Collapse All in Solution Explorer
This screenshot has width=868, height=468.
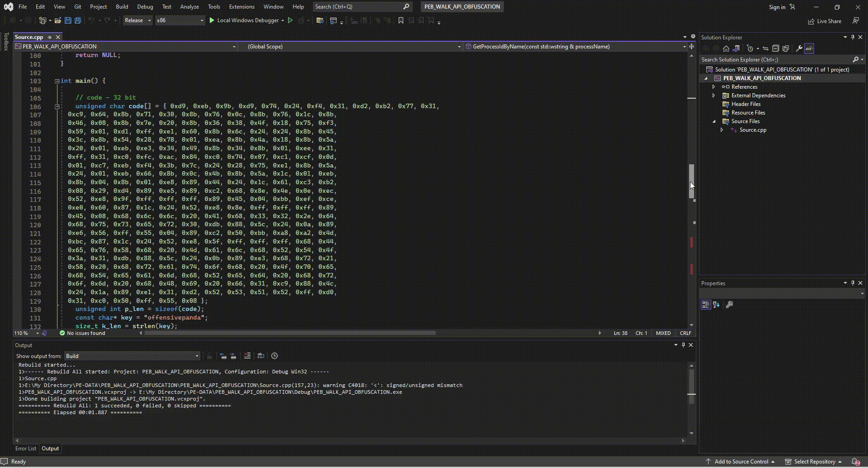tap(776, 48)
